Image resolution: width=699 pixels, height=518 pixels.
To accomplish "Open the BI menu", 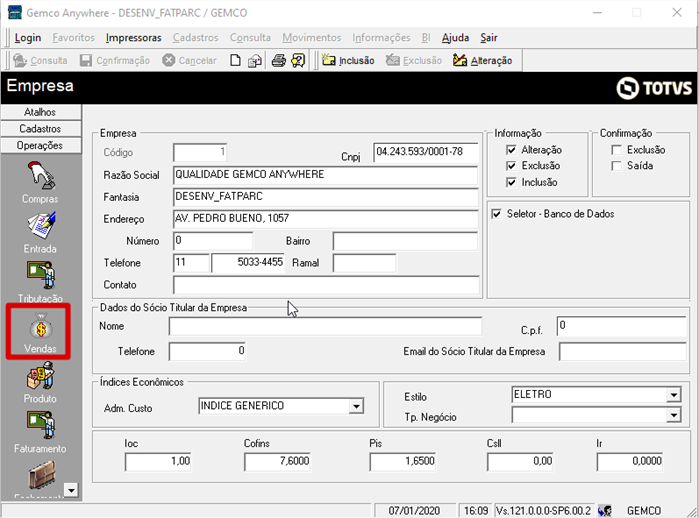I will tap(426, 38).
